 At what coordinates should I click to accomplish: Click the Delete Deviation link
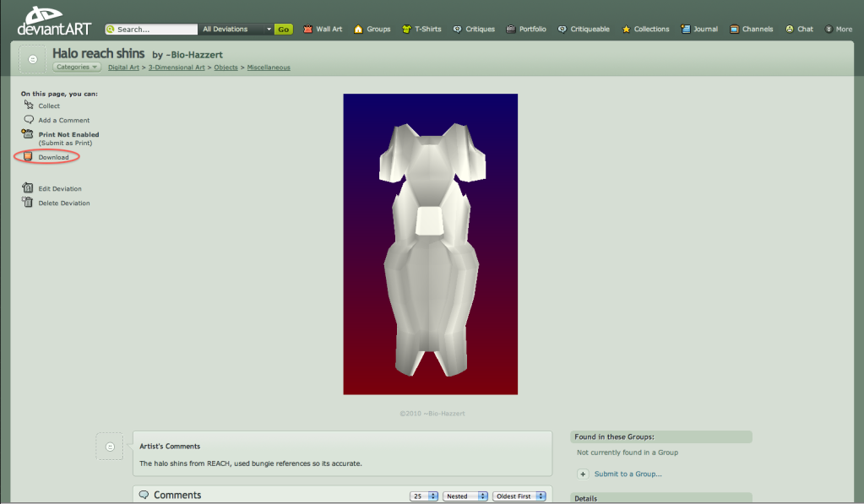tap(64, 203)
